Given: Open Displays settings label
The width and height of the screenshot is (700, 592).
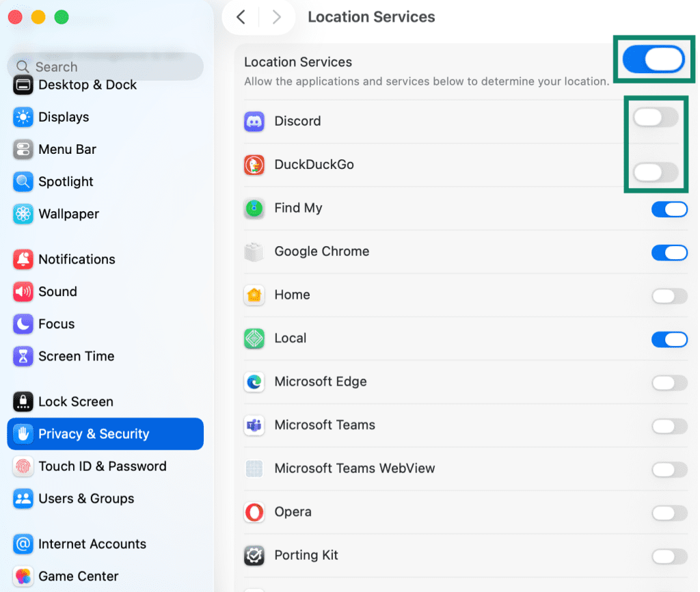Looking at the screenshot, I should point(64,117).
